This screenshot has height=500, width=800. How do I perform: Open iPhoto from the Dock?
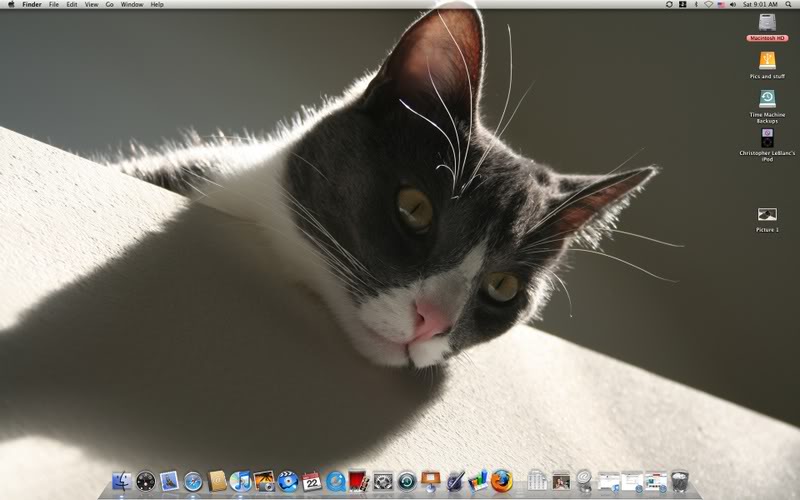[x=264, y=481]
